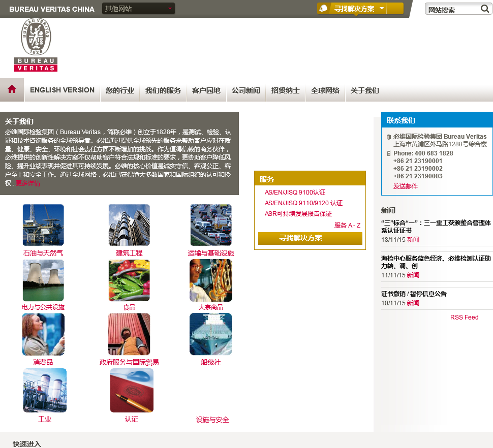
Task: Open the 船级社 ship image
Action: pyautogui.click(x=211, y=334)
